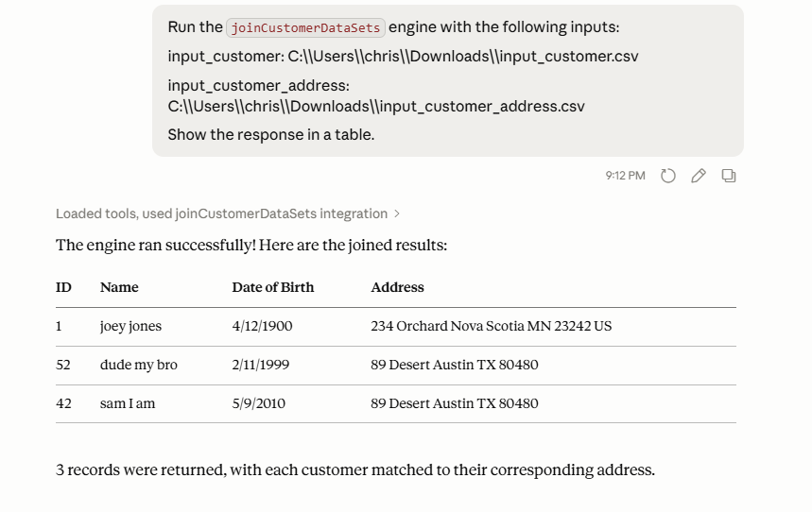Select the dude my bro cell
812x512 pixels.
[139, 365]
